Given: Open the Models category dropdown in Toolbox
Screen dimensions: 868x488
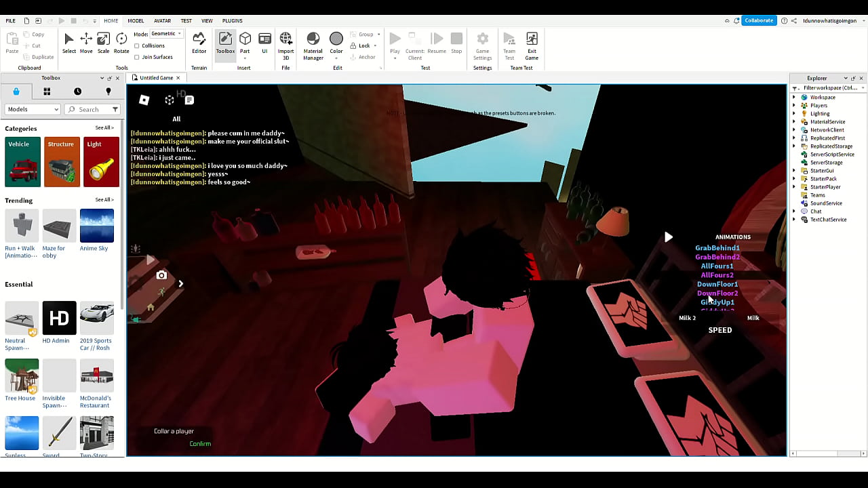Looking at the screenshot, I should click(33, 109).
